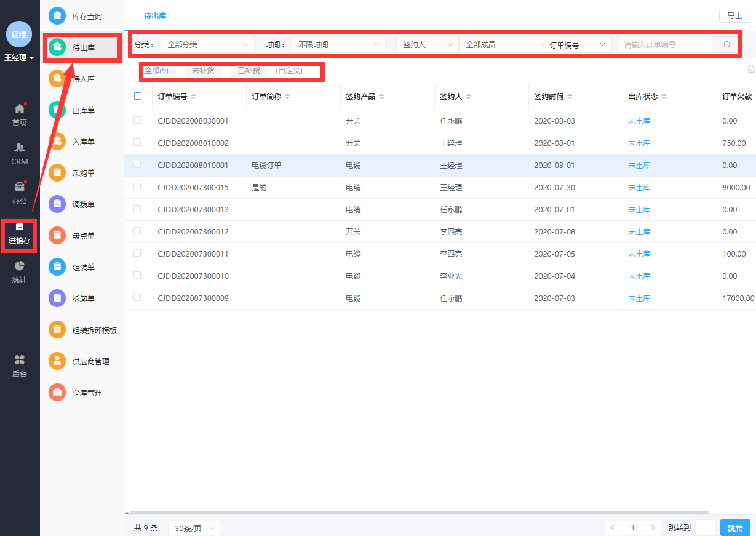
Task: Open the 后台 backend icon
Action: click(x=20, y=360)
